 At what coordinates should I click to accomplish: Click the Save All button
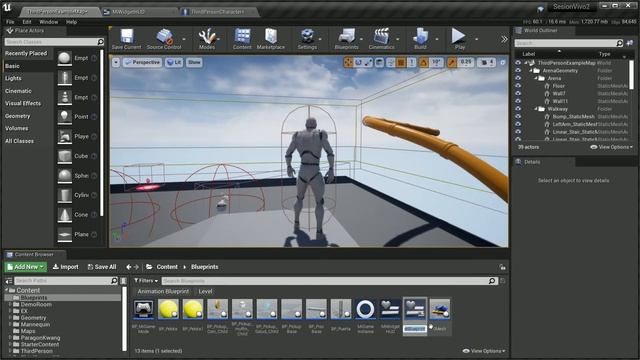tap(102, 267)
